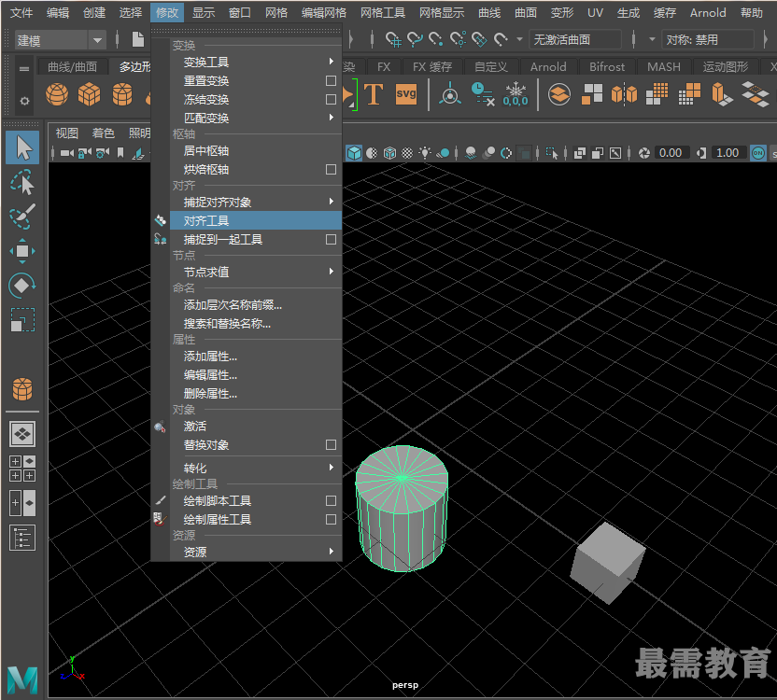Activate the Rotate tool
Screen dimensions: 777x700
[22, 286]
